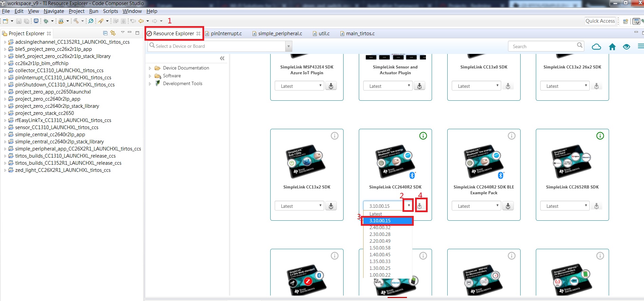Expand the Software tree node

(150, 76)
